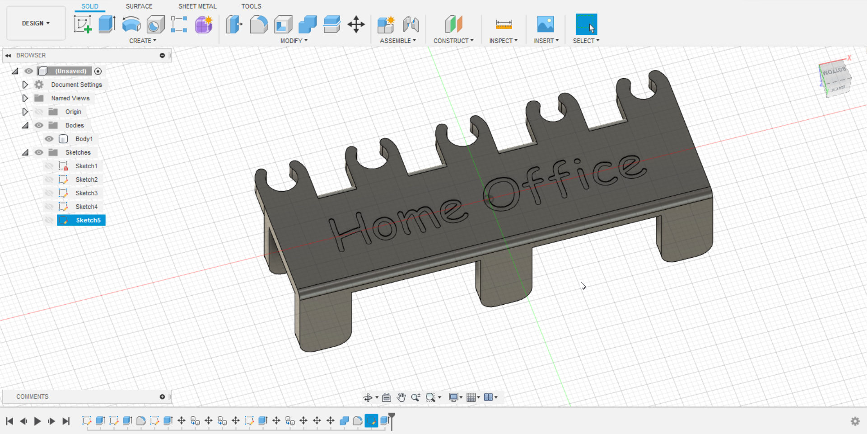Screen dimensions: 868x434
Task: Click the Zoom navigation icon
Action: (x=416, y=397)
